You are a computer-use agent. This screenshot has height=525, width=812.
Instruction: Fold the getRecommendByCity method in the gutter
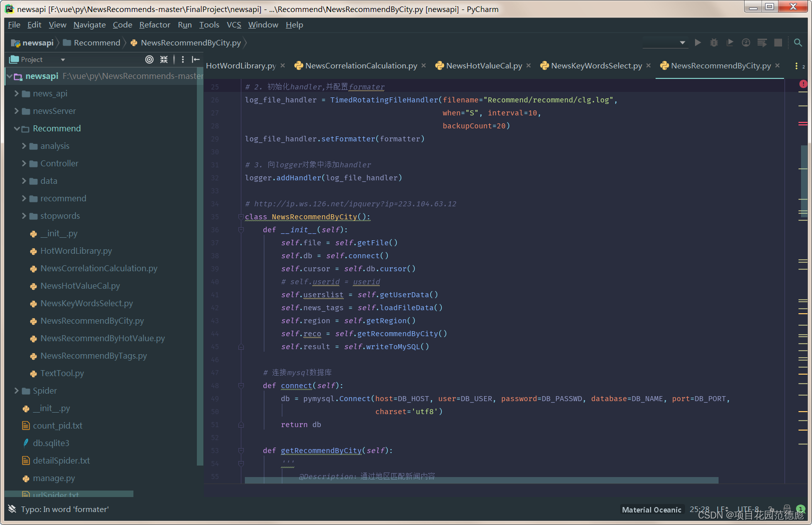[241, 451]
